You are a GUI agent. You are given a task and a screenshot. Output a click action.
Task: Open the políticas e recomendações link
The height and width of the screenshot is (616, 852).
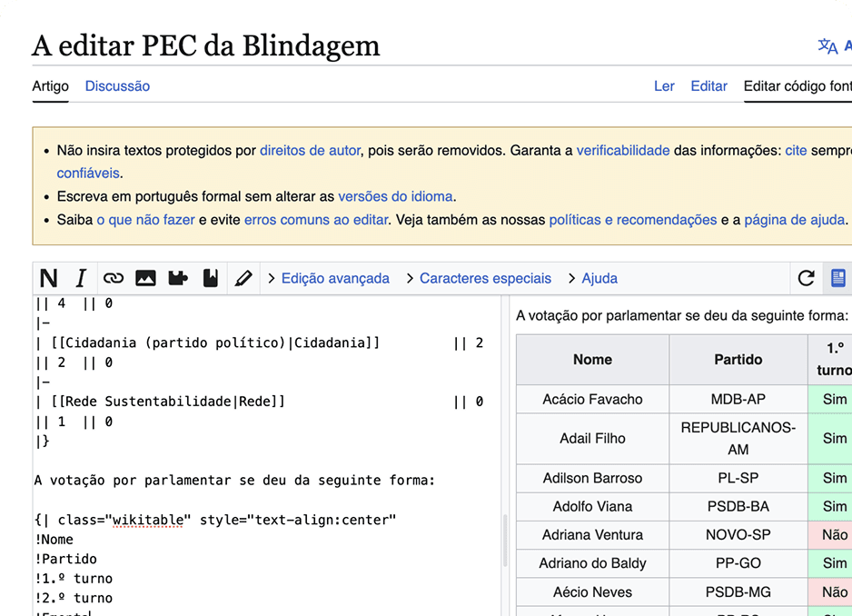click(633, 220)
